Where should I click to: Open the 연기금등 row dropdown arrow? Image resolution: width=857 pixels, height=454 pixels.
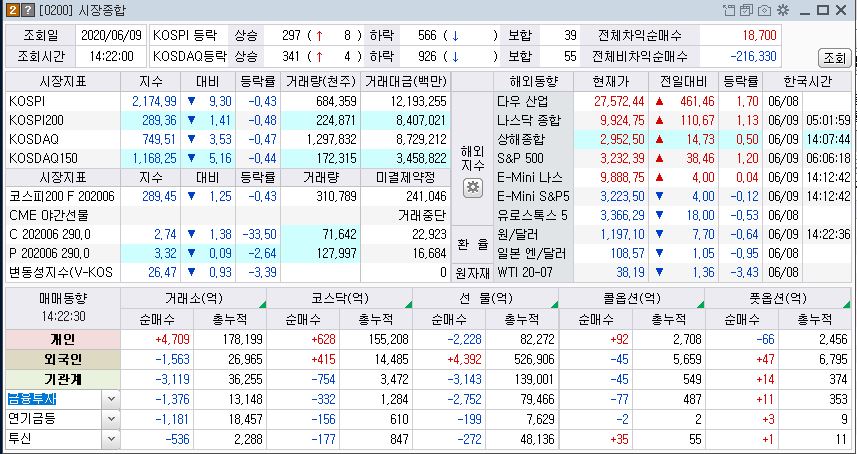tap(111, 420)
